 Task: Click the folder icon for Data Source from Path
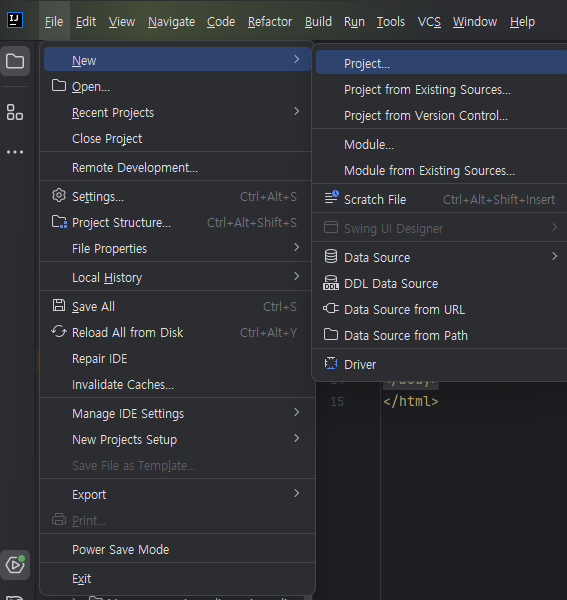coord(331,334)
